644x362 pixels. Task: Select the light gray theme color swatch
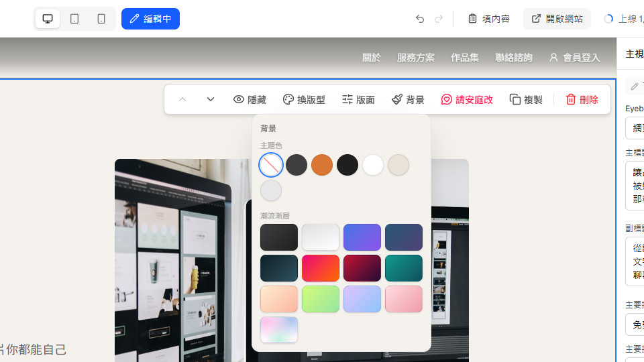tap(270, 190)
